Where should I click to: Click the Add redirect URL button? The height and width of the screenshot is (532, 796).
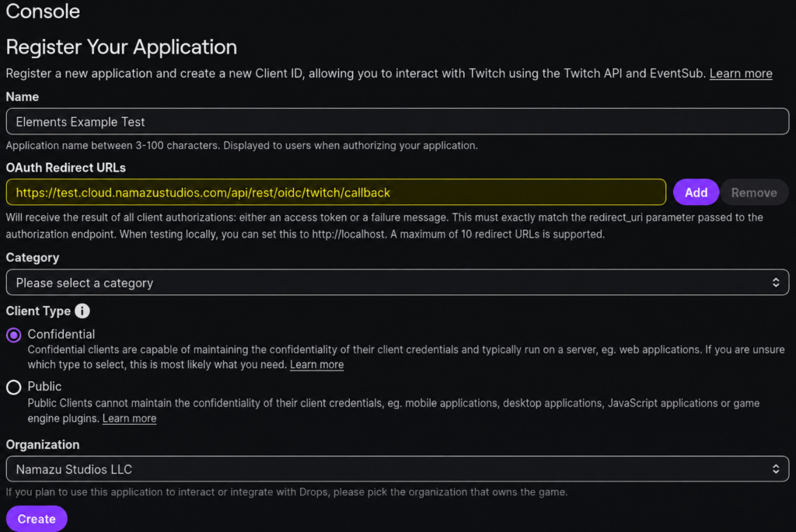click(x=696, y=192)
